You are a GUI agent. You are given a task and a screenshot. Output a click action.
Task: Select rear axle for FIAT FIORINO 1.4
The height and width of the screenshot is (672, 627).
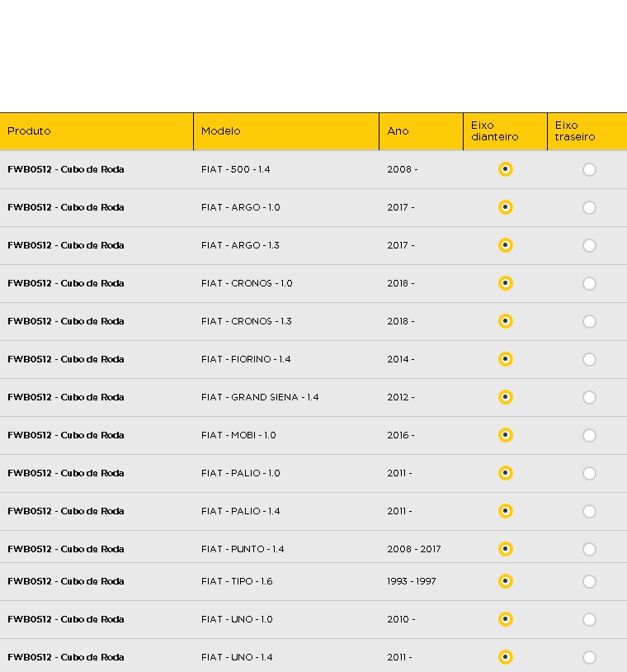[x=589, y=360]
